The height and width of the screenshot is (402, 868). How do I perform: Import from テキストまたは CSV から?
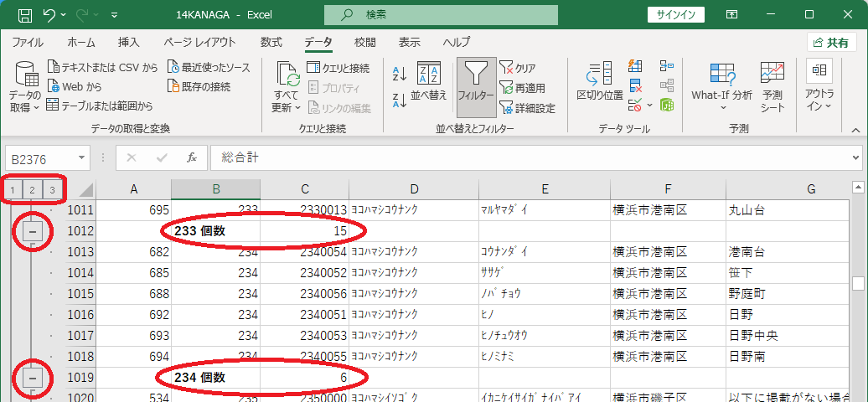tap(102, 68)
